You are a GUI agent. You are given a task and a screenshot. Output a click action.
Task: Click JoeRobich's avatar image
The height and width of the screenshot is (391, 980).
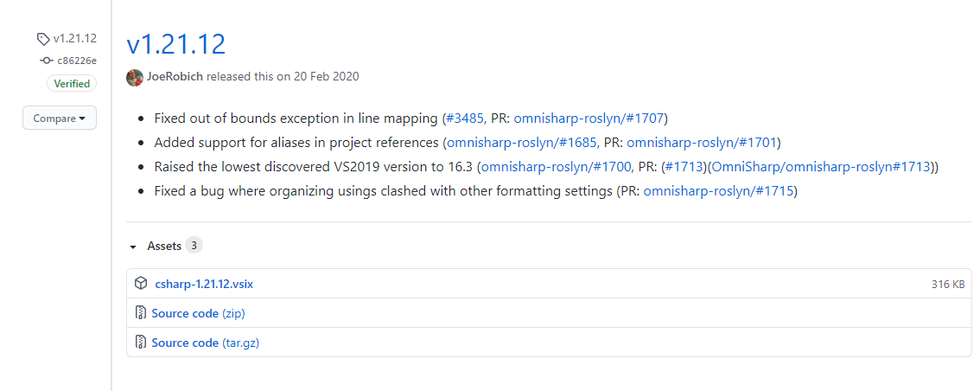(x=135, y=77)
